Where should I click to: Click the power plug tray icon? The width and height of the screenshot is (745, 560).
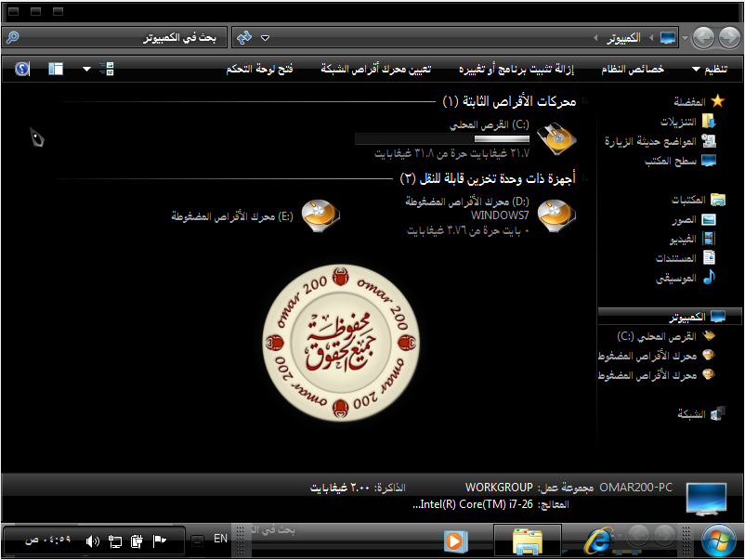[137, 540]
